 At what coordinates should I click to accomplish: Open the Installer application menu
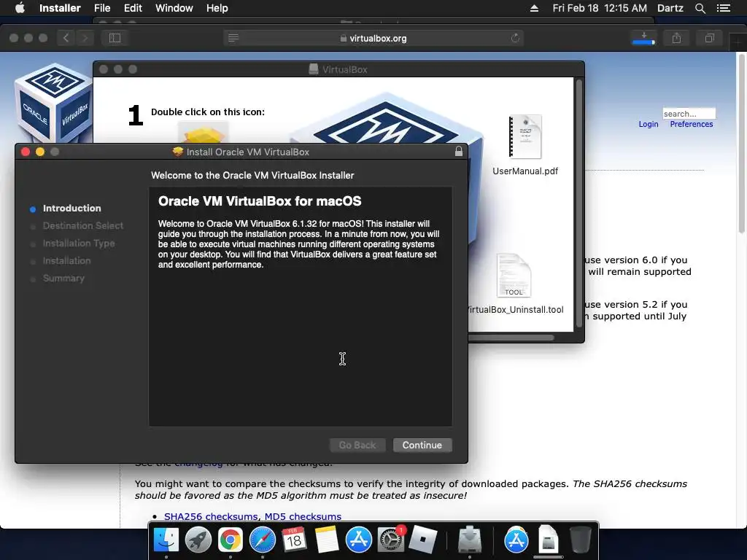point(60,8)
